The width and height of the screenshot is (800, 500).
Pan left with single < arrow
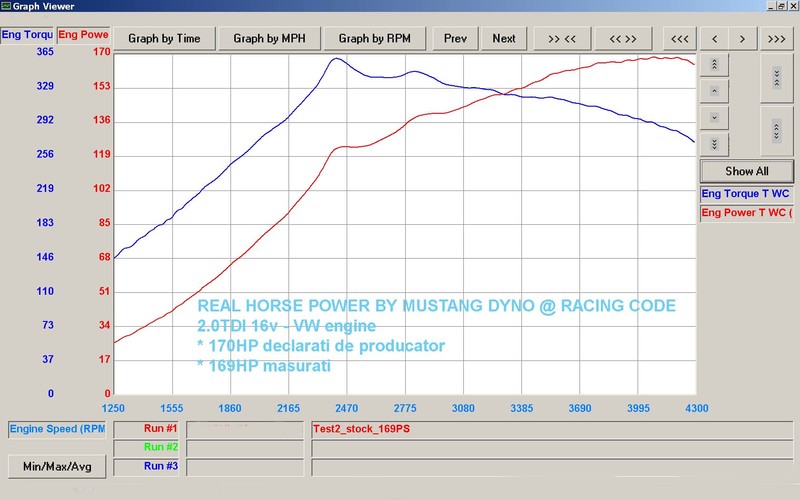(714, 39)
